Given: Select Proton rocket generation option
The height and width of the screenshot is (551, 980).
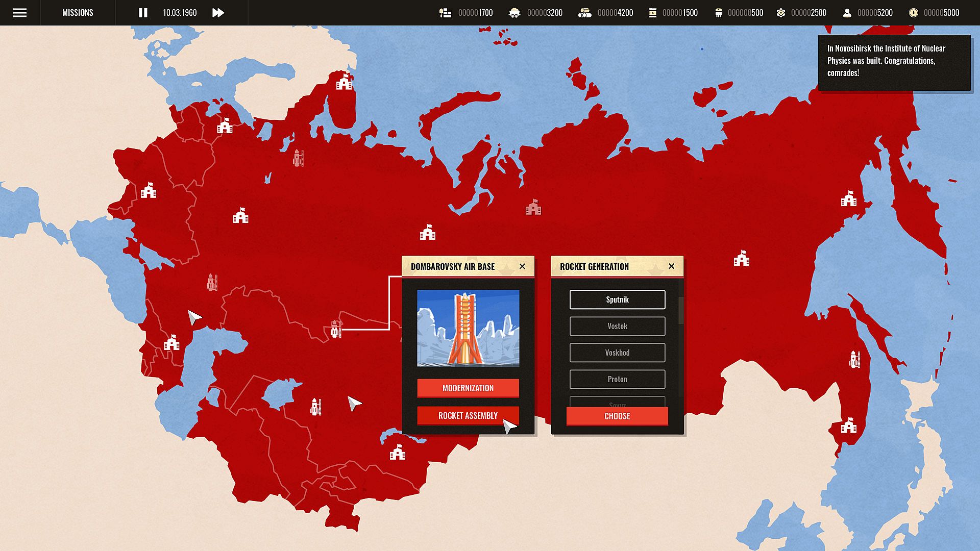Looking at the screenshot, I should click(x=617, y=379).
